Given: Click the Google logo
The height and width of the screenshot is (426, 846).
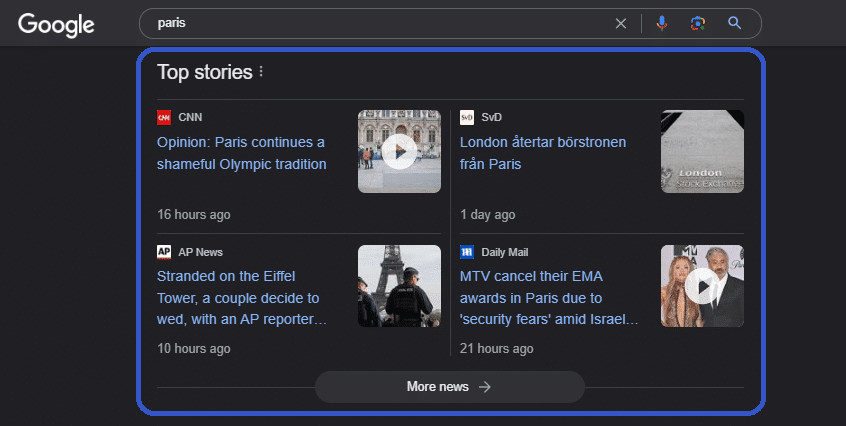Looking at the screenshot, I should [x=56, y=24].
